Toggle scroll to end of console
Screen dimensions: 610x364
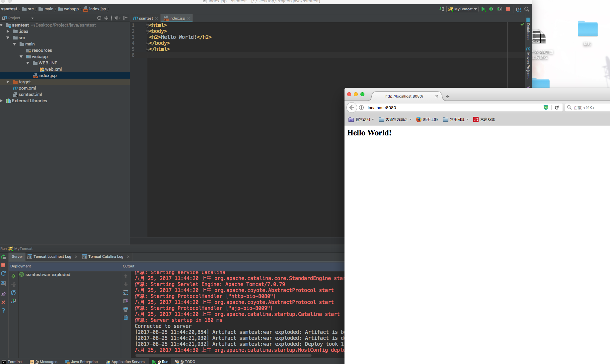pos(126,301)
